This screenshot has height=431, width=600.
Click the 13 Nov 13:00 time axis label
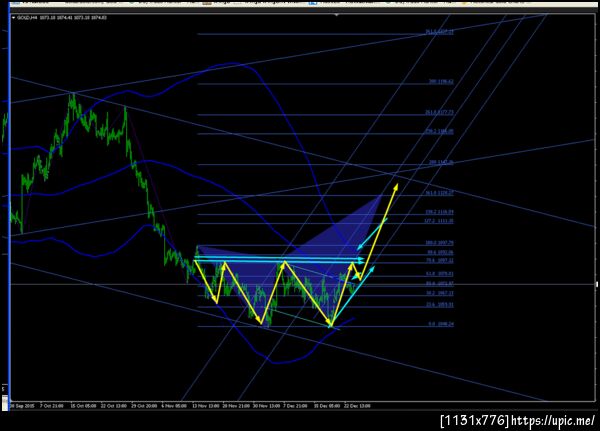[x=205, y=406]
